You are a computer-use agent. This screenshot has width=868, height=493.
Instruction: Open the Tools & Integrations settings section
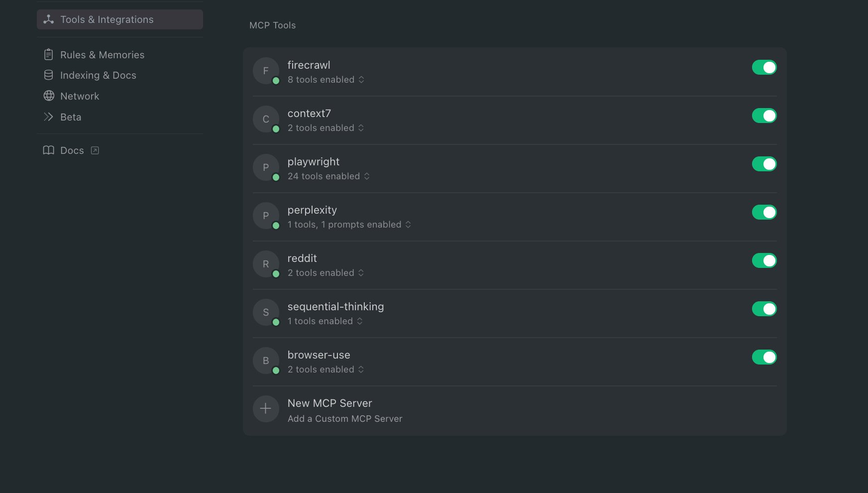pyautogui.click(x=120, y=19)
